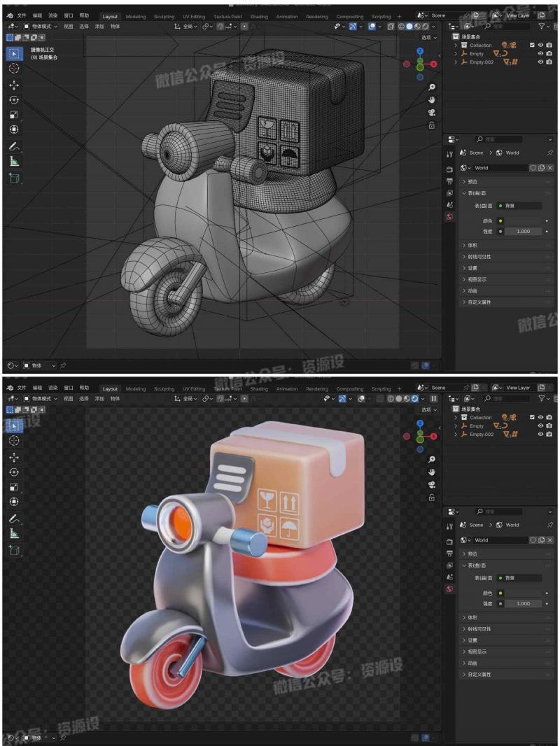560x746 pixels.
Task: Open the World properties tab
Action: pyautogui.click(x=449, y=216)
